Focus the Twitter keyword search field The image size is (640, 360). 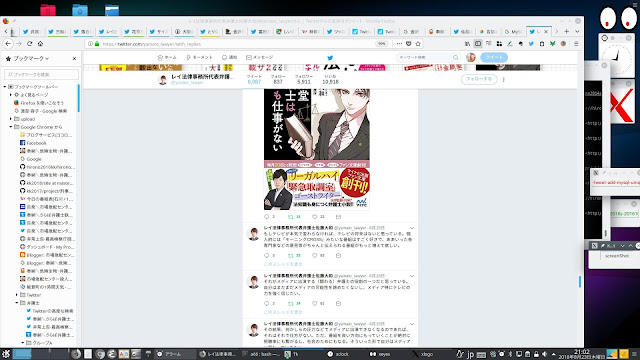428,58
